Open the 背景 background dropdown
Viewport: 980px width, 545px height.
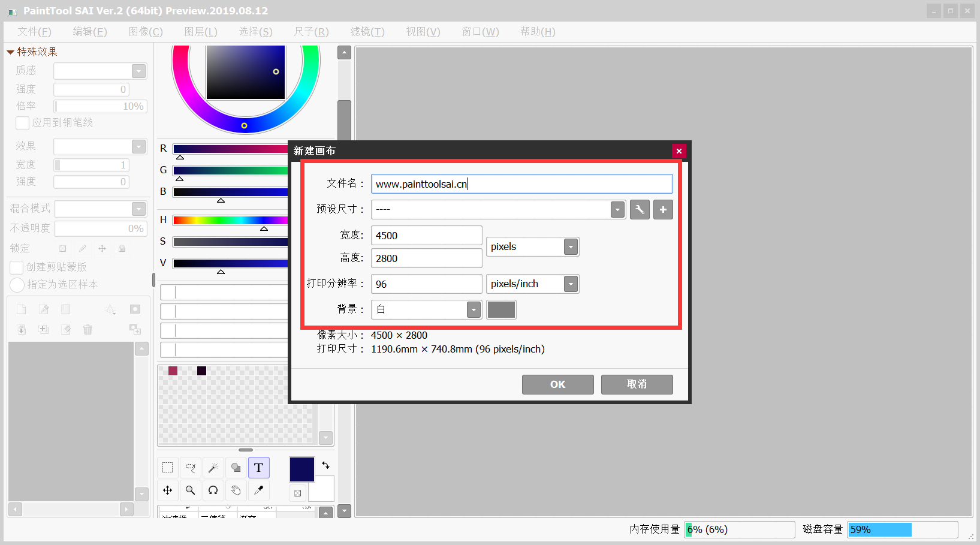[474, 310]
